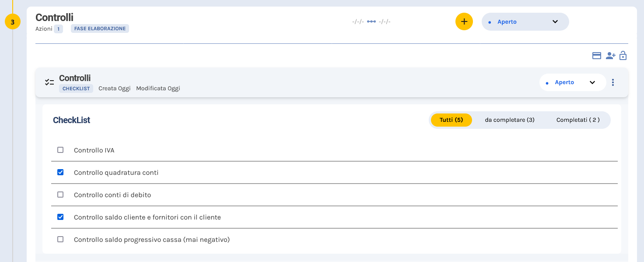Image resolution: width=644 pixels, height=262 pixels.
Task: Click the step 3 yellow circle marker
Action: coord(13,22)
